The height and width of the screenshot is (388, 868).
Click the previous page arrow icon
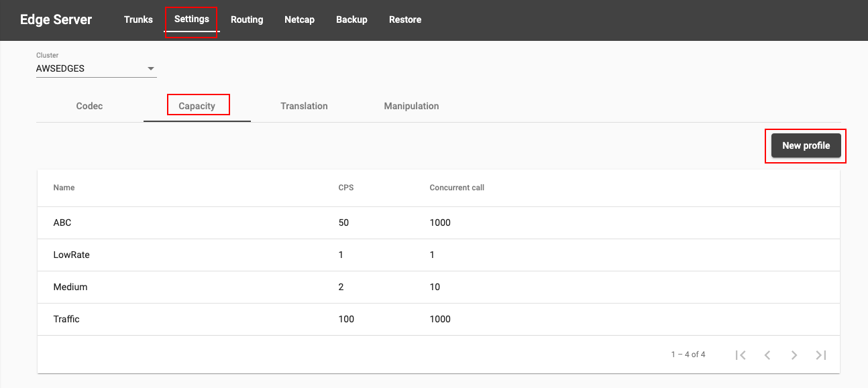tap(767, 355)
